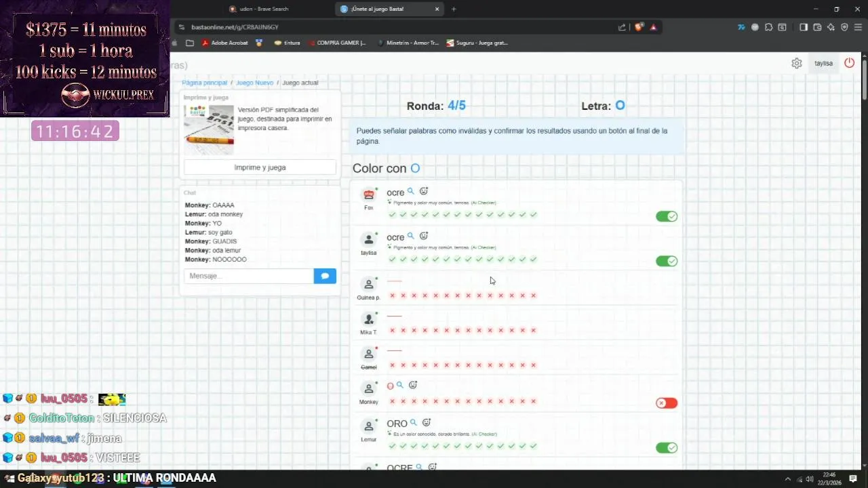Click the AI Checker link under Lemur's ORO

pyautogui.click(x=484, y=434)
